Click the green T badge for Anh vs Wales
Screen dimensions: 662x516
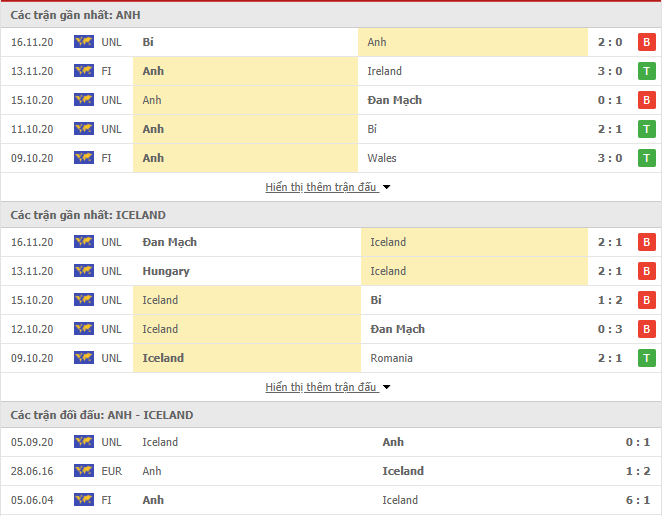click(x=646, y=158)
